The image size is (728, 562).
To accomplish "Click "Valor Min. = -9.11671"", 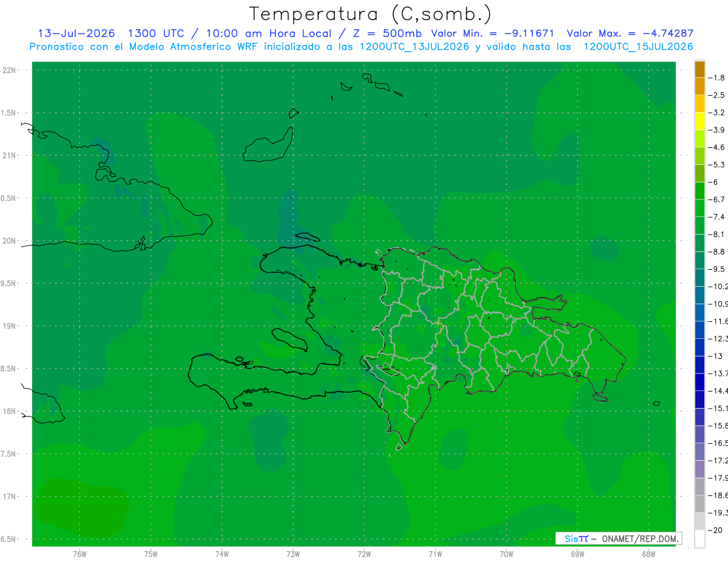I will (493, 33).
